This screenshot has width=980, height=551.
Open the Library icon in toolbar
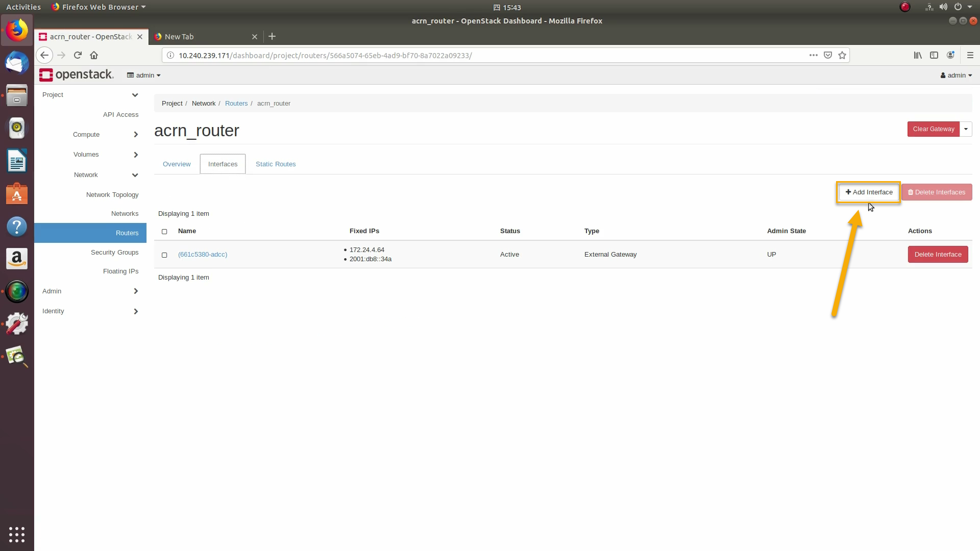(918, 55)
